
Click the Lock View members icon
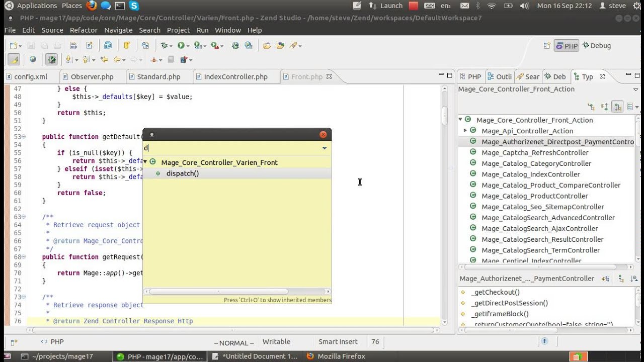pos(606,279)
